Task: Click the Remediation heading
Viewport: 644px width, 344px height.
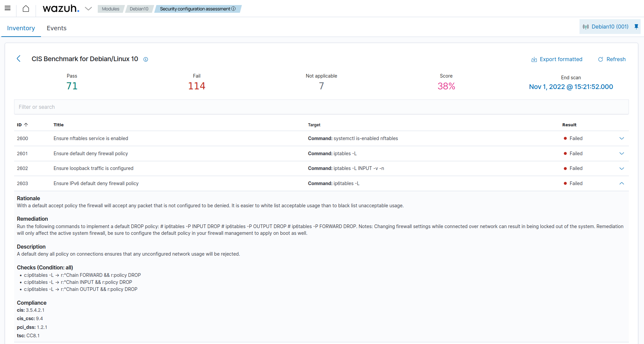Action: click(32, 219)
